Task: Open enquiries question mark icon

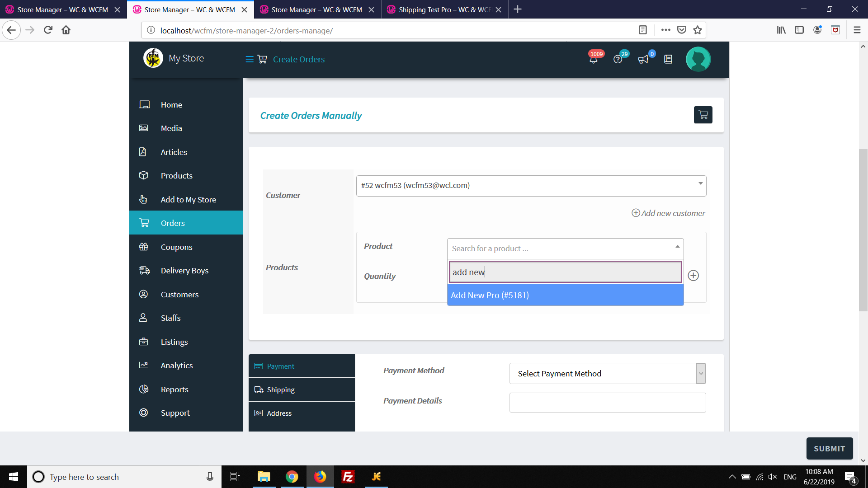Action: pyautogui.click(x=618, y=59)
